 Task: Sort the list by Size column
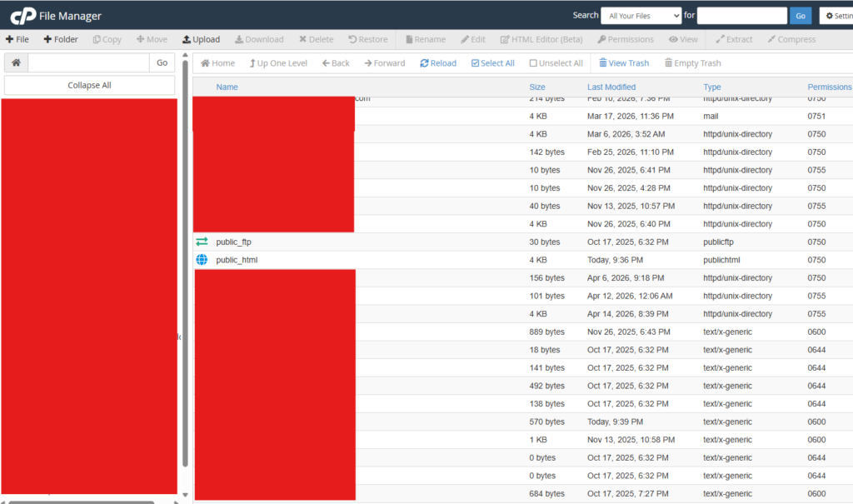tap(537, 87)
